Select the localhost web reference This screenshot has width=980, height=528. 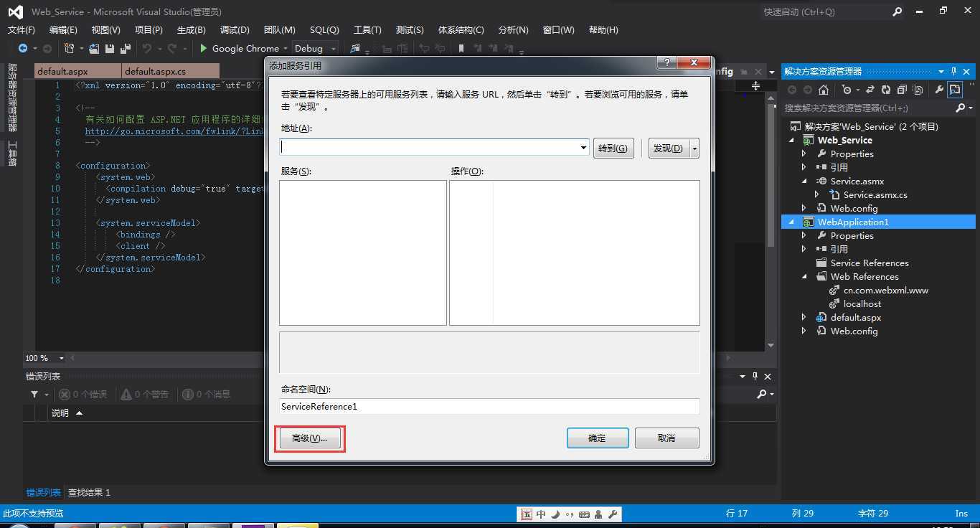click(862, 303)
